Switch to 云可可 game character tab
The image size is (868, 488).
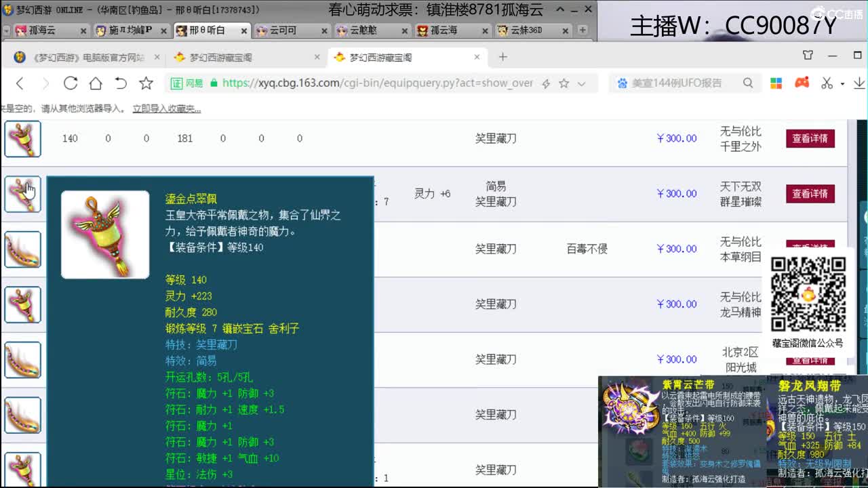(x=292, y=30)
